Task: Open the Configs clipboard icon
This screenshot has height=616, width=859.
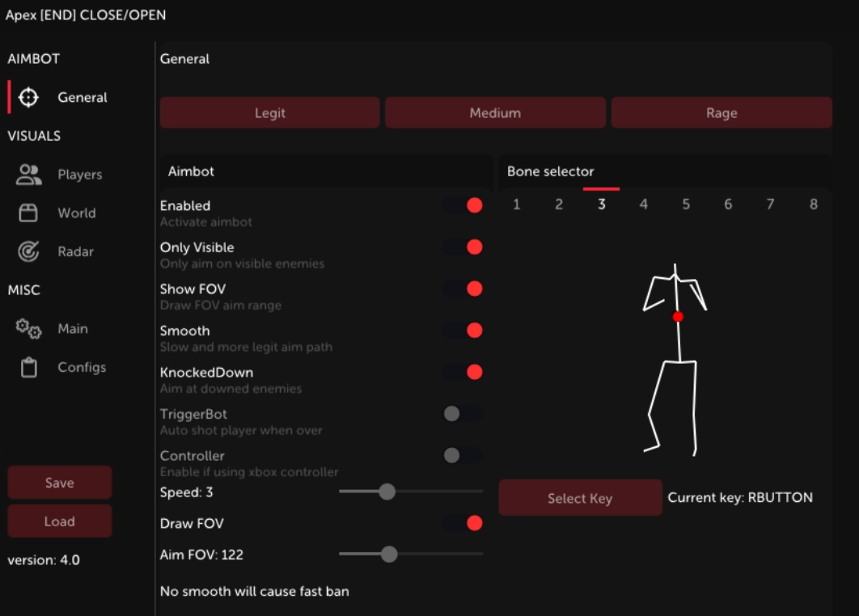Action: click(x=28, y=367)
